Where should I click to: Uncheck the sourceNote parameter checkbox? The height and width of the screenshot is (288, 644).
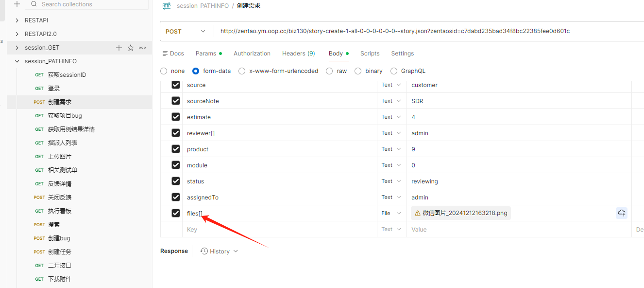176,101
